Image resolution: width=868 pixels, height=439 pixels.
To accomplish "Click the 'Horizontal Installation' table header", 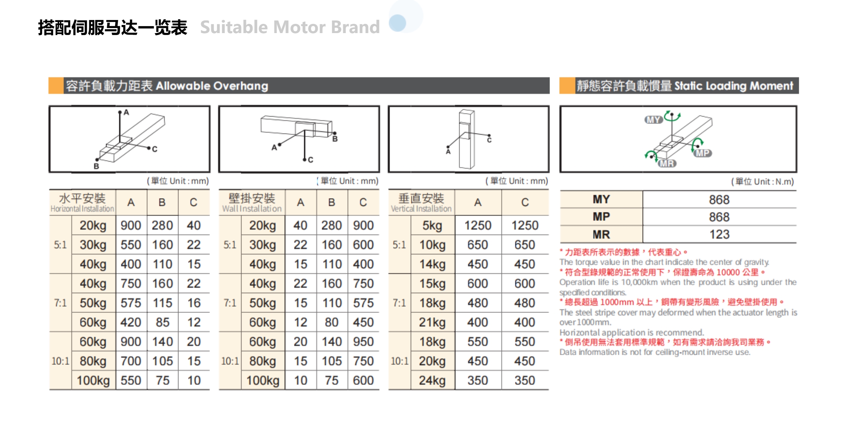I will (x=82, y=202).
